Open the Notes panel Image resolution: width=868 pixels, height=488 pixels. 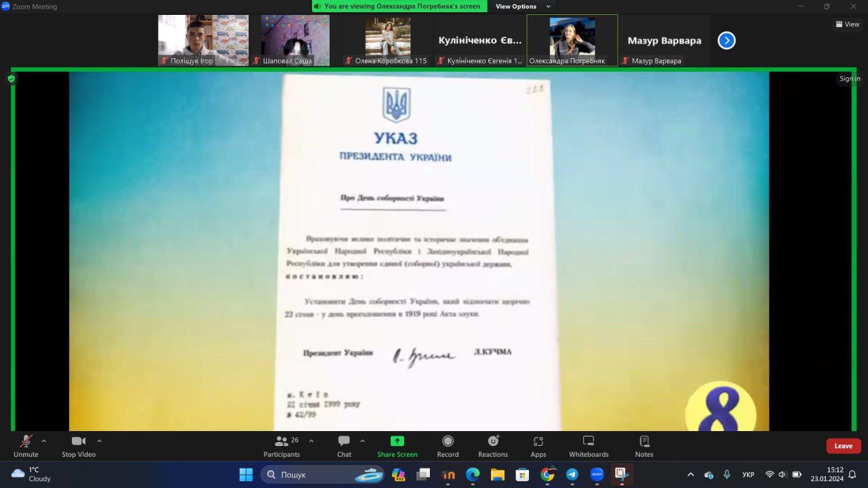644,447
